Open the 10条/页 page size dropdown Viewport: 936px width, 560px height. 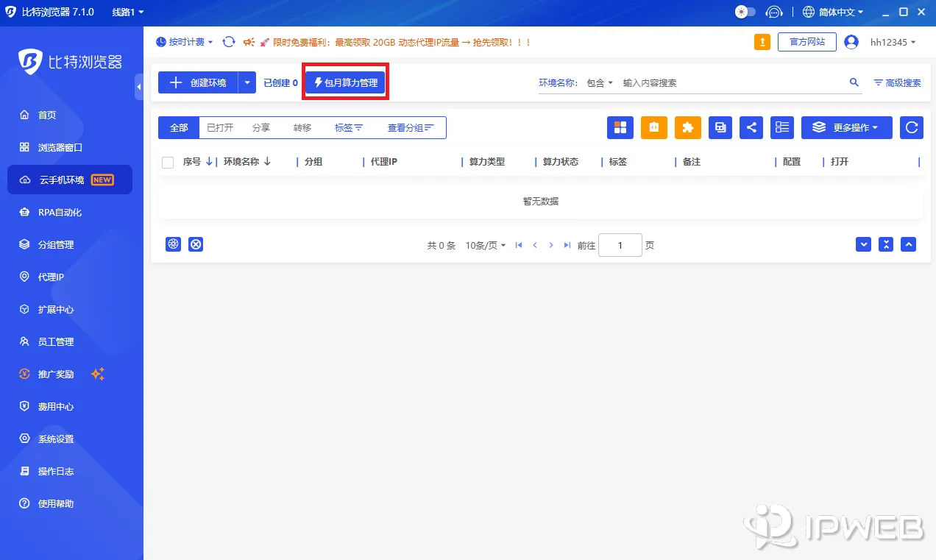[x=483, y=245]
